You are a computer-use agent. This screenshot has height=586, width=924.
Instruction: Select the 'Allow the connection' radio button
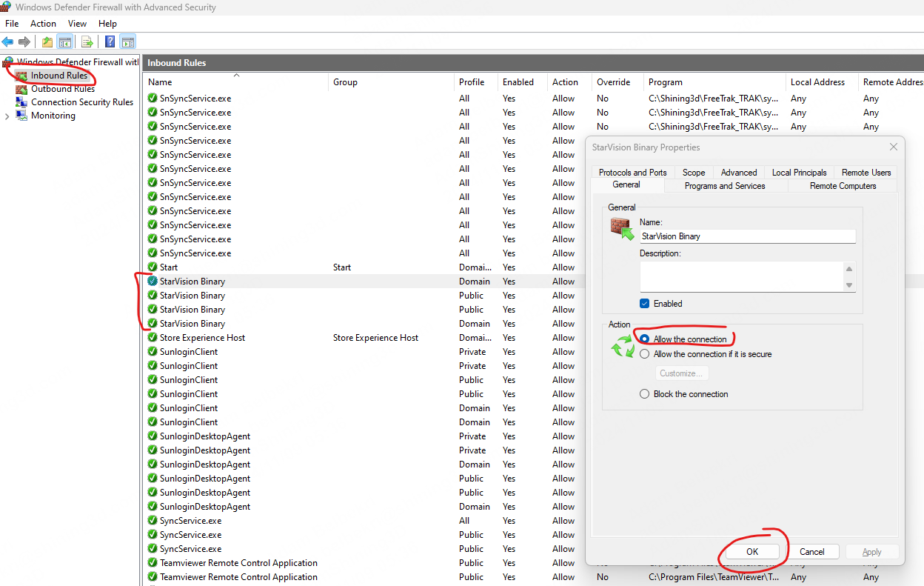pyautogui.click(x=645, y=339)
